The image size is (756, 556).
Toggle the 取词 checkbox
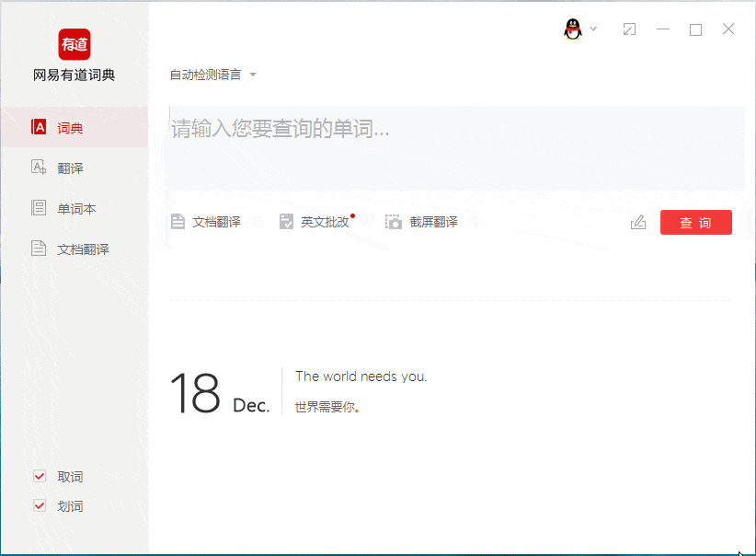[40, 476]
